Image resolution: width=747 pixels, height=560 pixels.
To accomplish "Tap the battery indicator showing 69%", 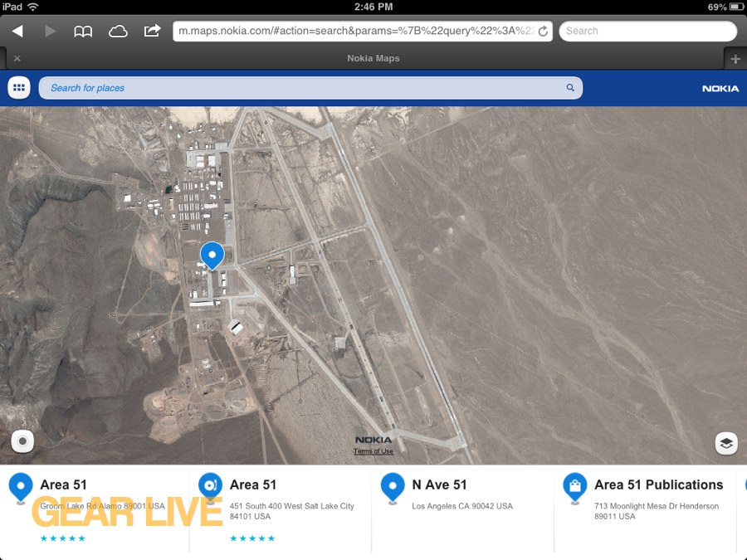I will coord(725,7).
